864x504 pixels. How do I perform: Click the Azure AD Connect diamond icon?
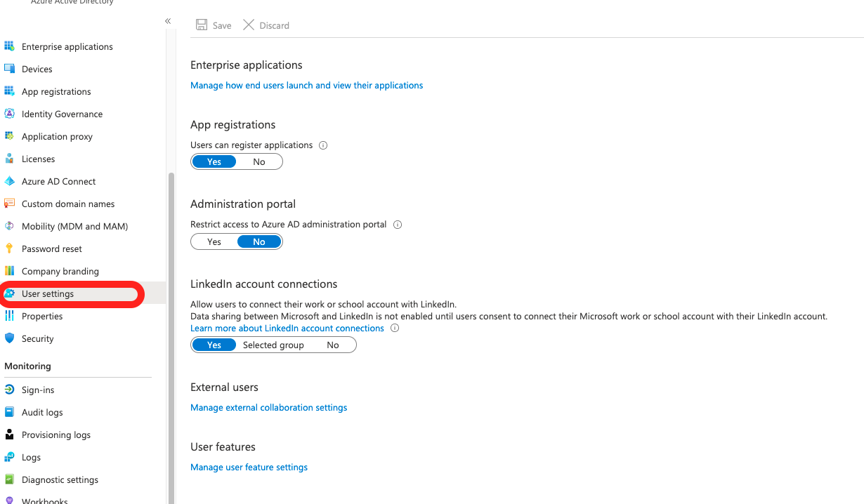coord(9,181)
